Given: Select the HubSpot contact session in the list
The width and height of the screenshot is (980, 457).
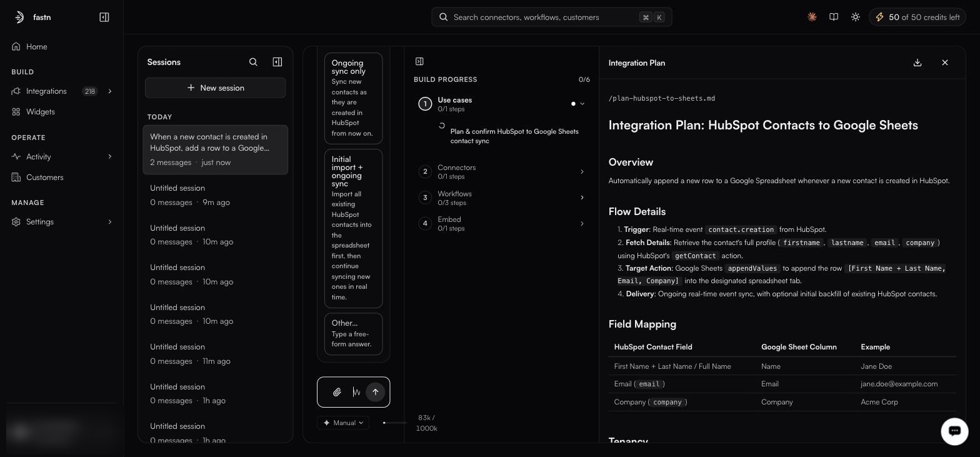Looking at the screenshot, I should tap(216, 149).
